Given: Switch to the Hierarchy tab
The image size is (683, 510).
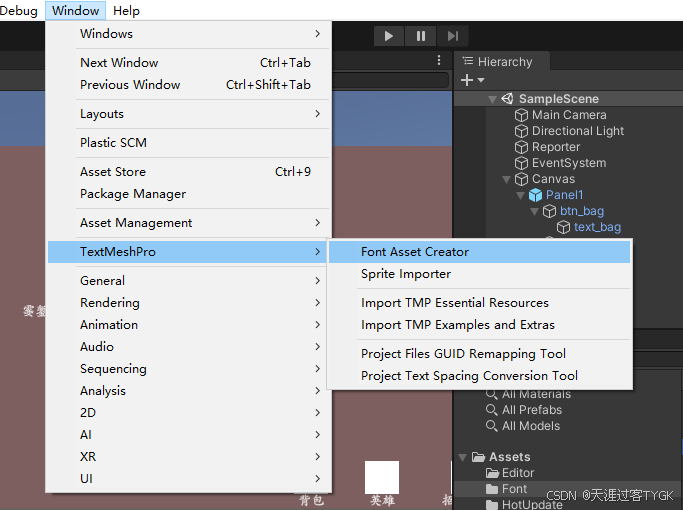Looking at the screenshot, I should (502, 61).
